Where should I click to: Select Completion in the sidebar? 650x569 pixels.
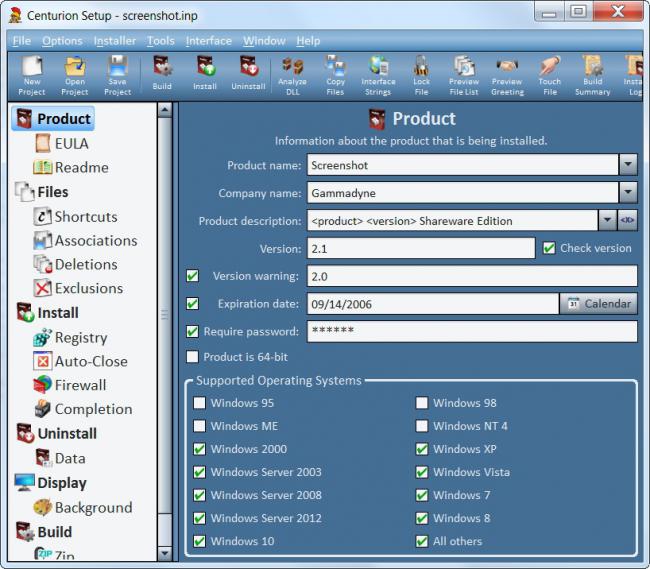pyautogui.click(x=83, y=409)
